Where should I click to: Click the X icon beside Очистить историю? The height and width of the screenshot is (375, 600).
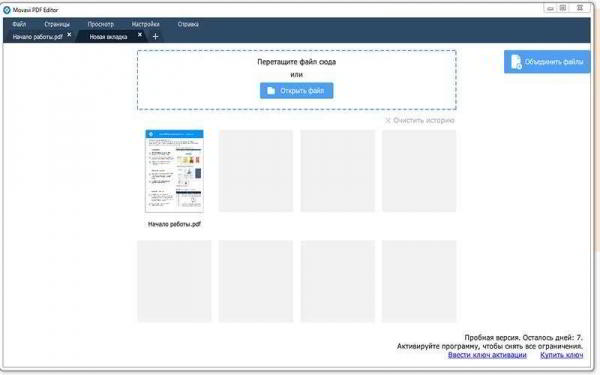tap(388, 121)
